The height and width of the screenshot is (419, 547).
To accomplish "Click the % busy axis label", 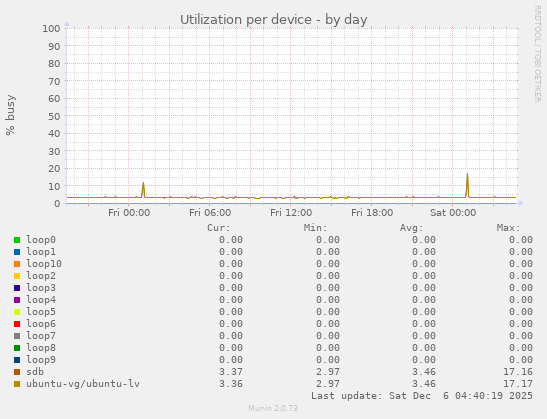I will tap(10, 115).
